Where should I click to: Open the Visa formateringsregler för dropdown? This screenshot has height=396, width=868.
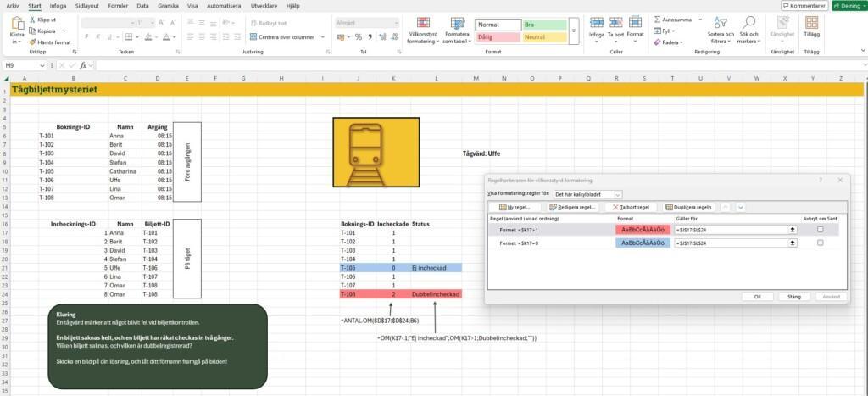click(x=588, y=194)
